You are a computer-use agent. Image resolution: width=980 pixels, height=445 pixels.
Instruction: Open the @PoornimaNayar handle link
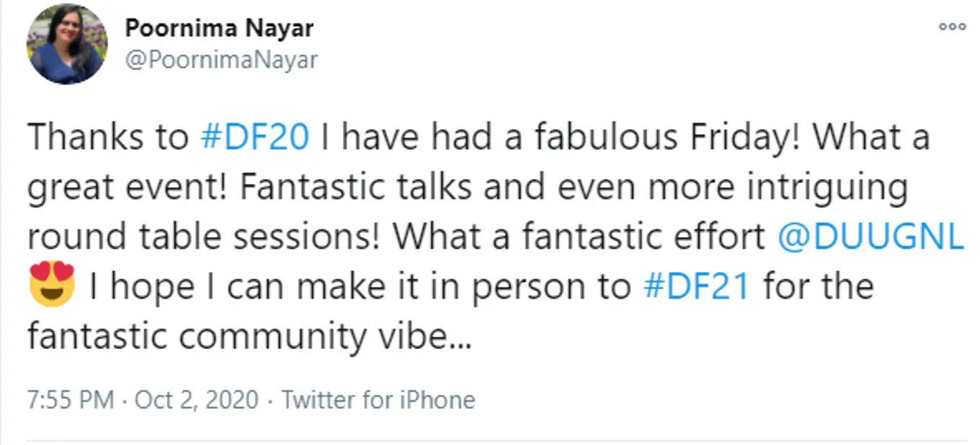(221, 61)
